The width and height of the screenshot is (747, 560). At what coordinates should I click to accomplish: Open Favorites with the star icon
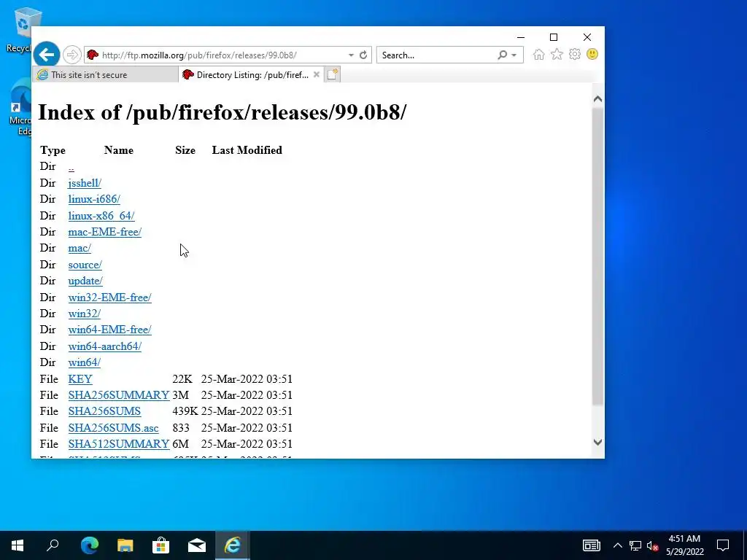click(557, 55)
